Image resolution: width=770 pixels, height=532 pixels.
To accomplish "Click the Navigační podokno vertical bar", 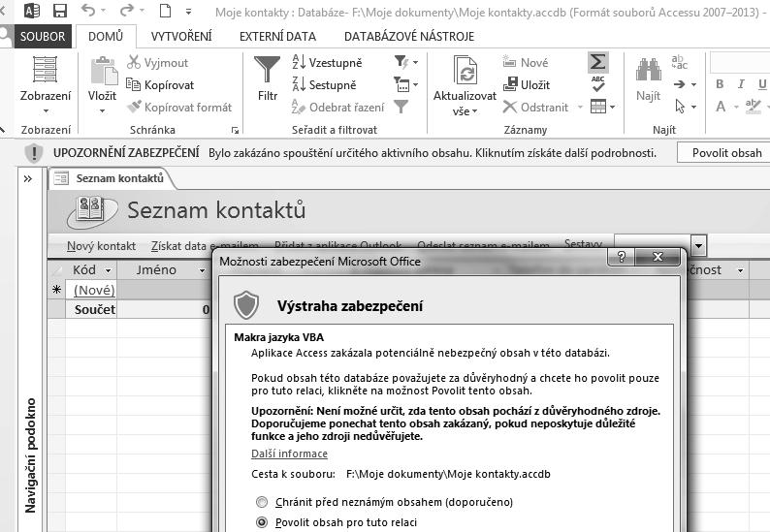I will pos(30,455).
